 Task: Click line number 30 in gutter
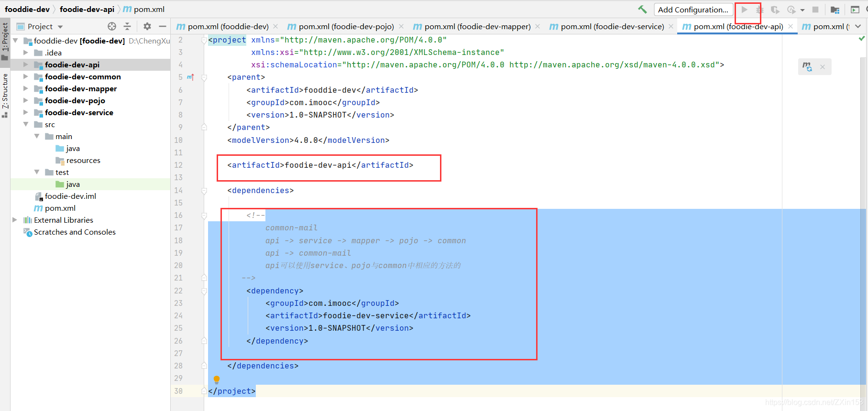click(x=178, y=391)
